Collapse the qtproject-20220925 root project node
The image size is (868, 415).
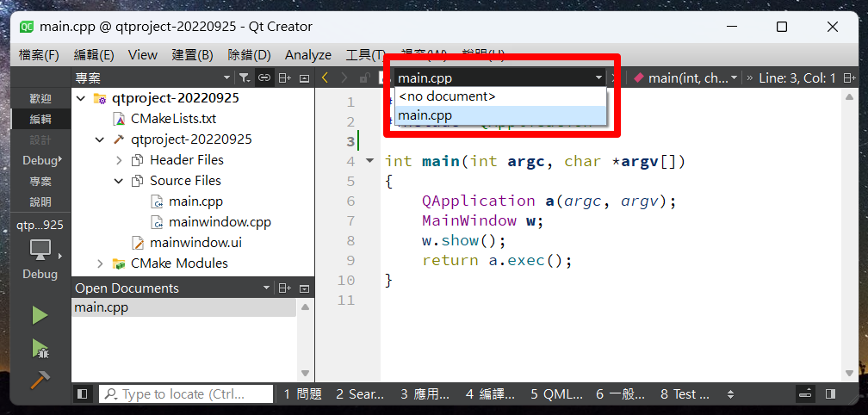pyautogui.click(x=81, y=98)
